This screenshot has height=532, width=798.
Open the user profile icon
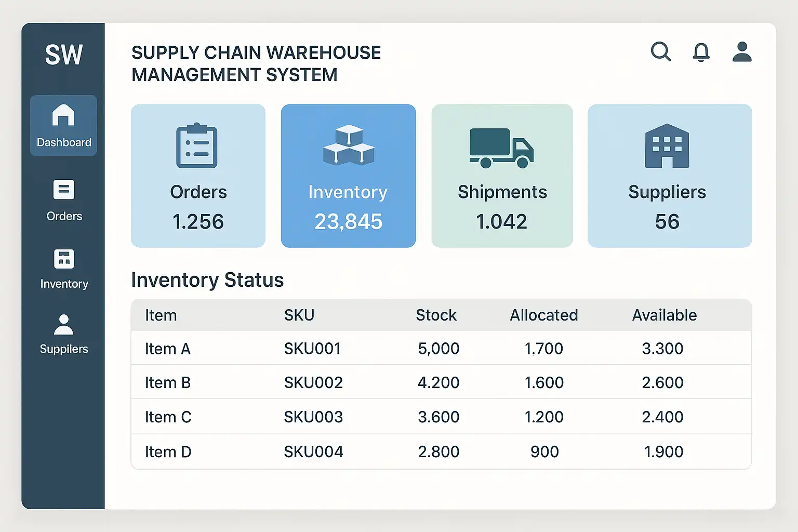click(742, 52)
